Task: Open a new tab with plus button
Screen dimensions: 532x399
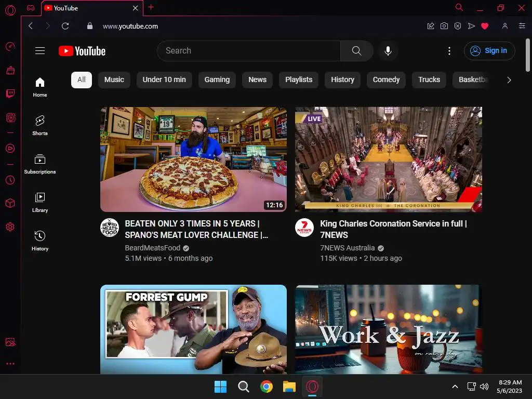Action: point(151,7)
